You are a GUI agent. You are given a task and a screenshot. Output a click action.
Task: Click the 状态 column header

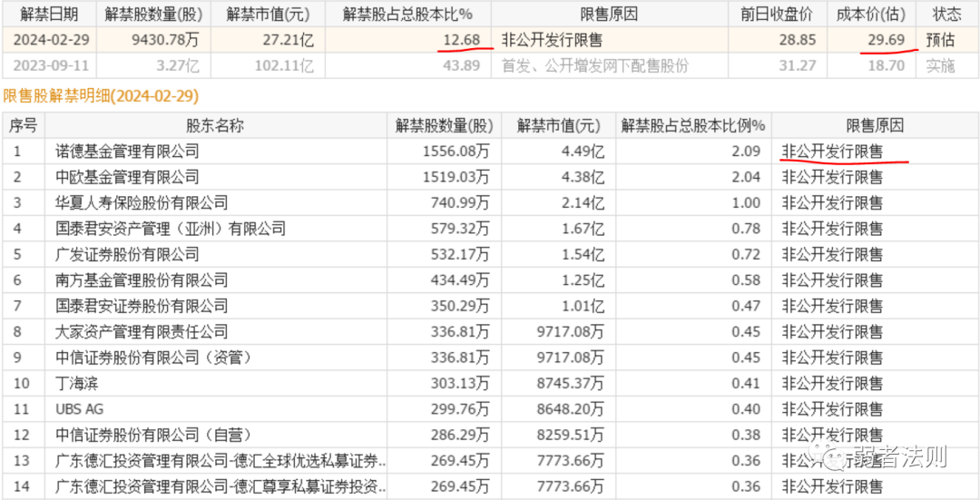coord(946,14)
